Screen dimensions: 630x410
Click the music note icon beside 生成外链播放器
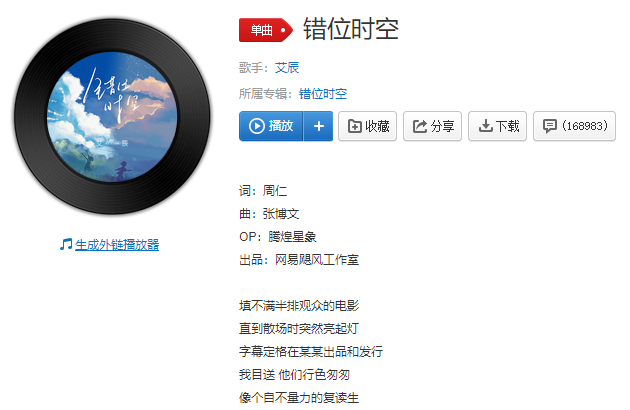tap(66, 244)
